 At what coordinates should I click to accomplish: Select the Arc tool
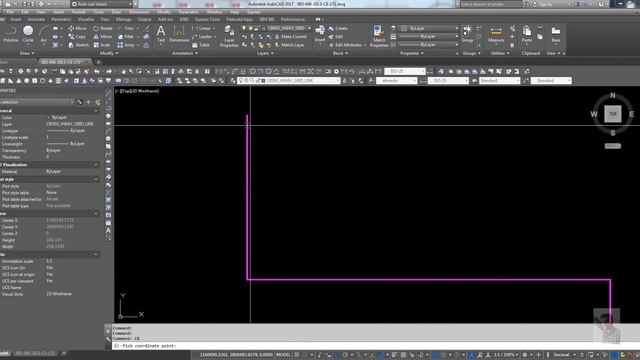pos(44,34)
